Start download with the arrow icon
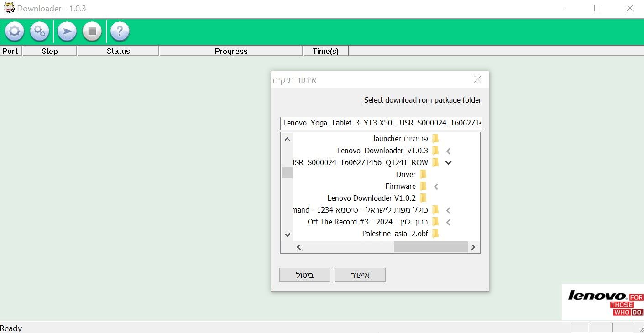644x333 pixels. (x=67, y=31)
